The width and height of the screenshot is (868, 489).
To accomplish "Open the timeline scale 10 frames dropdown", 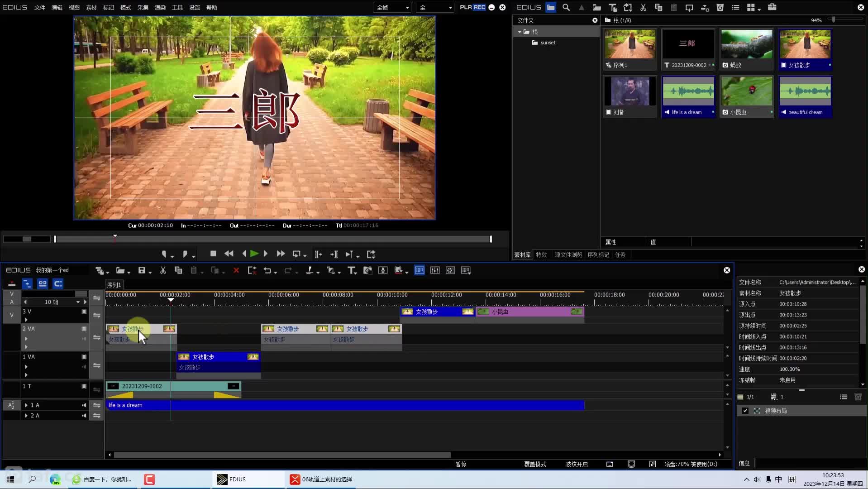I will click(78, 302).
